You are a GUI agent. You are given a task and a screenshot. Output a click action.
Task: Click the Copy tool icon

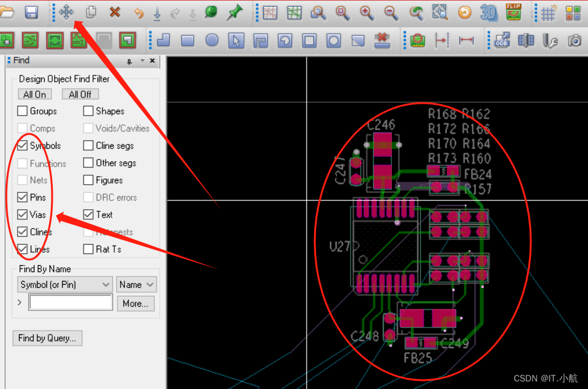(x=90, y=12)
